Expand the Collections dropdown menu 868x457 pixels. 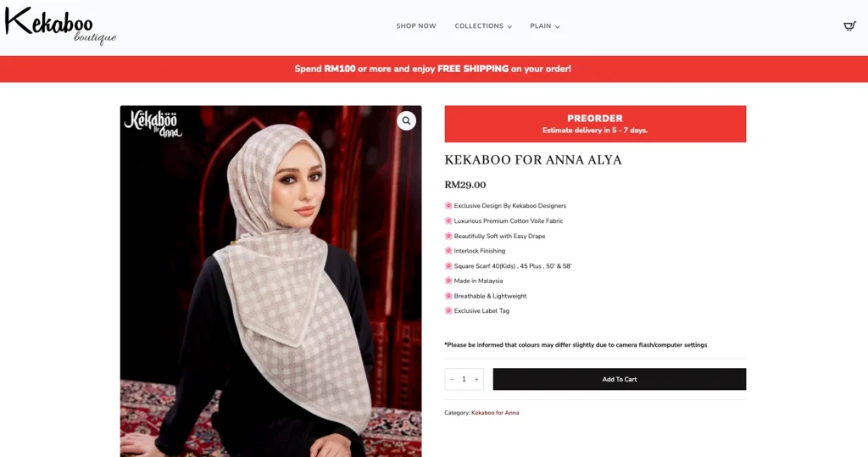click(483, 26)
